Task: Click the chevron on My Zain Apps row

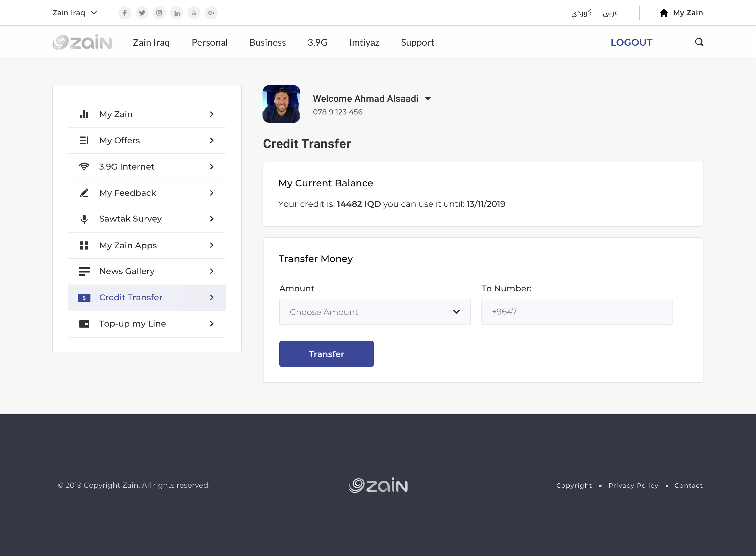Action: [212, 245]
